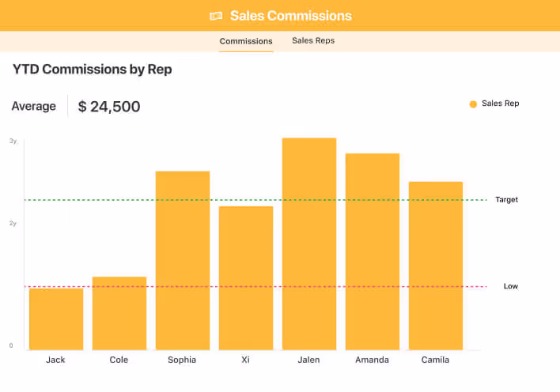Click the YTD Commissions by Rep heading
Image resolution: width=560 pixels, height=392 pixels.
point(92,70)
